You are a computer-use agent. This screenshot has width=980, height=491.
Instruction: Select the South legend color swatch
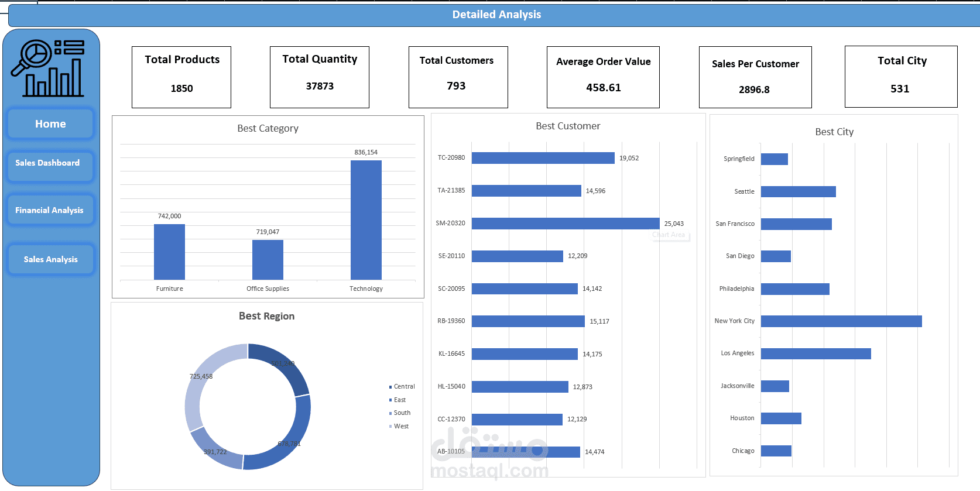tap(390, 413)
